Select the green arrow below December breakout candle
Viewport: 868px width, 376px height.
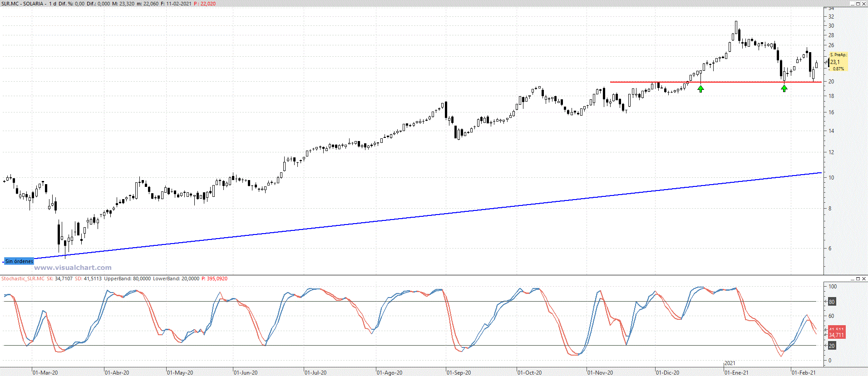point(700,89)
